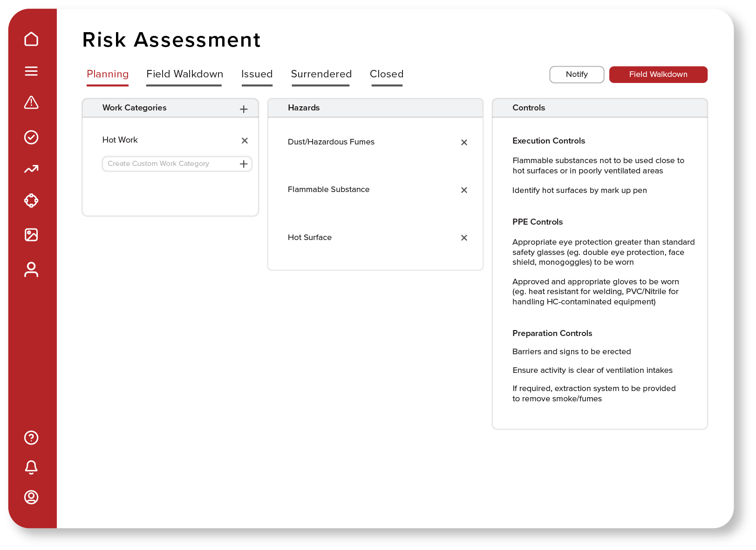Click the red Field Walkdown button
This screenshot has height=550, width=756.
[x=658, y=75]
